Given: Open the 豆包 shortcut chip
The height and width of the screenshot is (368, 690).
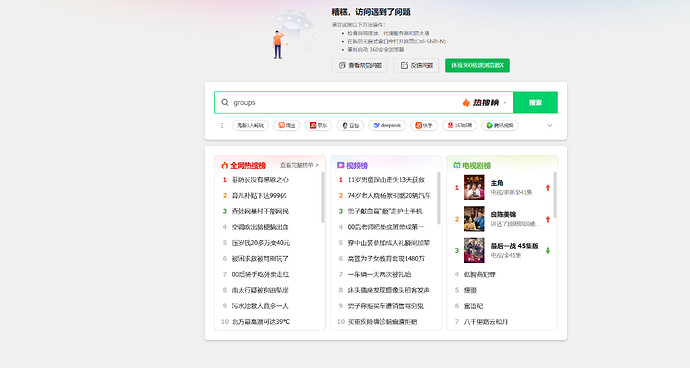Looking at the screenshot, I should point(350,125).
